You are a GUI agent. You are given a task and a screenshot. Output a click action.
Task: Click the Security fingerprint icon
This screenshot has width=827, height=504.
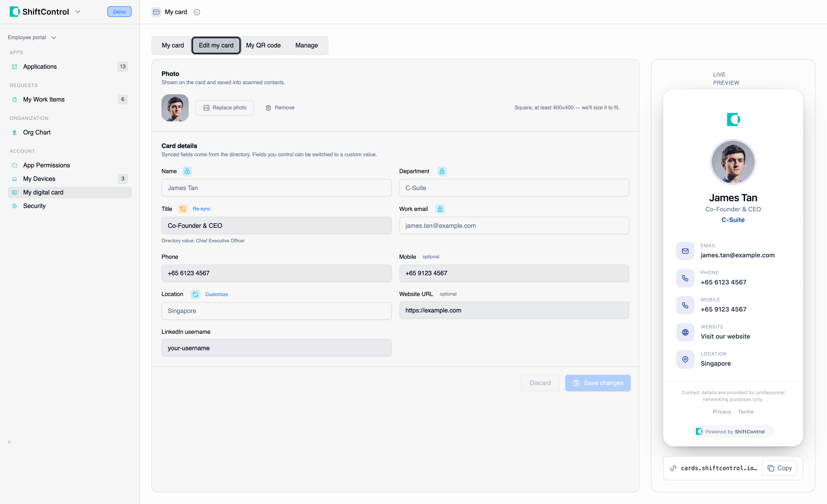tap(14, 206)
